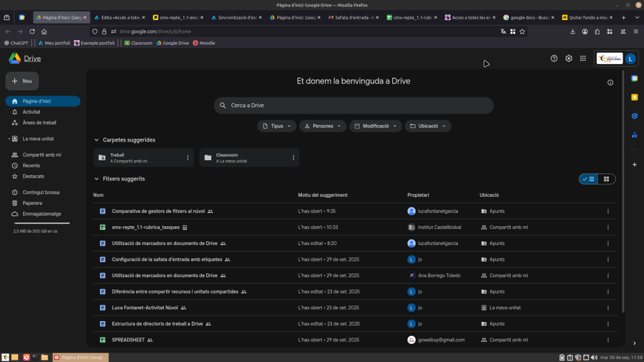Open Contacts icon in side panel
644x362 pixels.
(635, 135)
